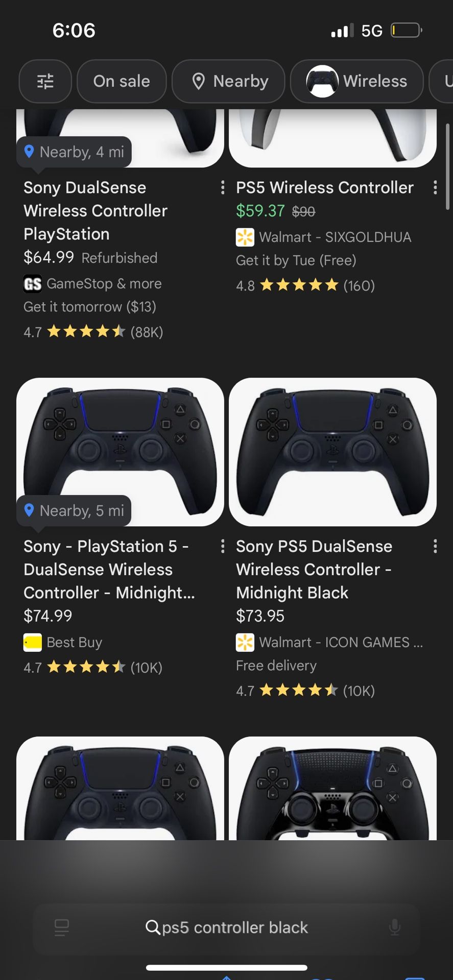453x980 pixels.
Task: Tap the GameStop store logo icon
Action: click(33, 284)
